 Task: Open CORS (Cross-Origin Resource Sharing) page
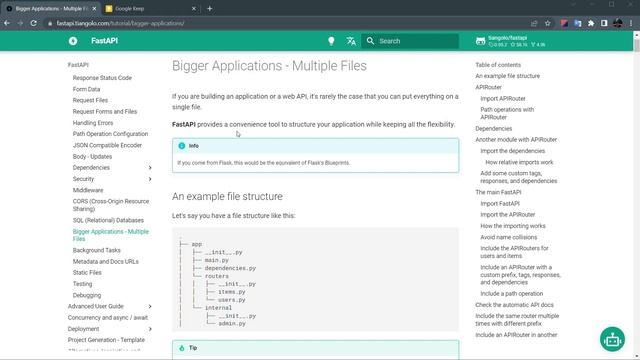point(111,205)
